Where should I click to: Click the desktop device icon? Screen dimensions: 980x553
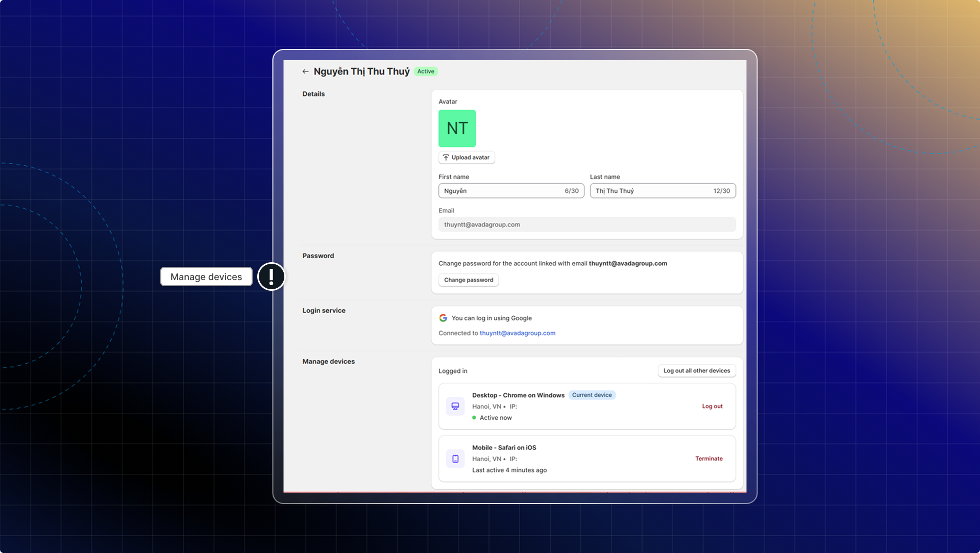tap(455, 407)
